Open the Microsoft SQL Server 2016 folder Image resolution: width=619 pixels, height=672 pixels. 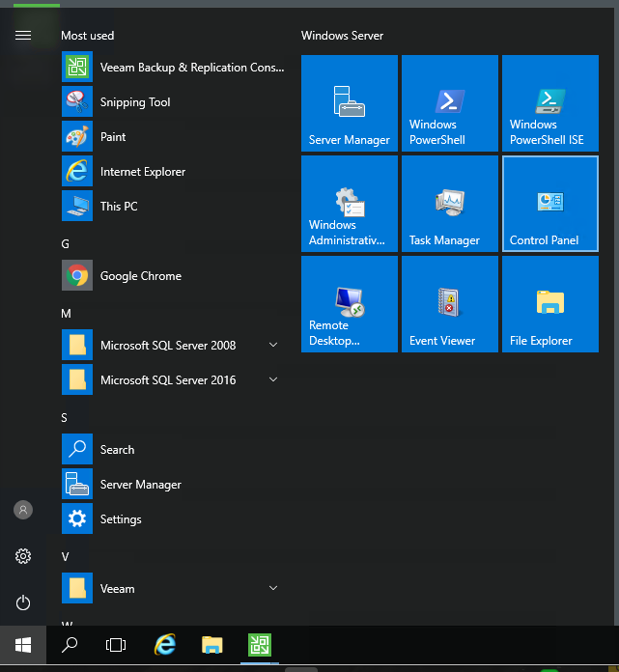pyautogui.click(x=173, y=379)
